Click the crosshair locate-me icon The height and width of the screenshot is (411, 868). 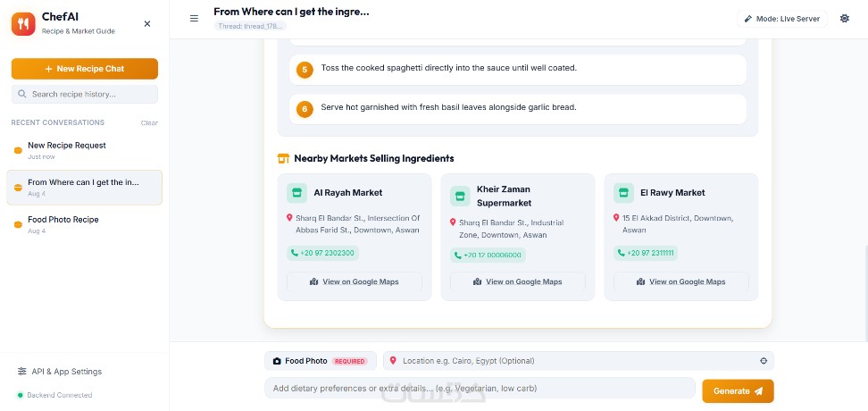764,361
